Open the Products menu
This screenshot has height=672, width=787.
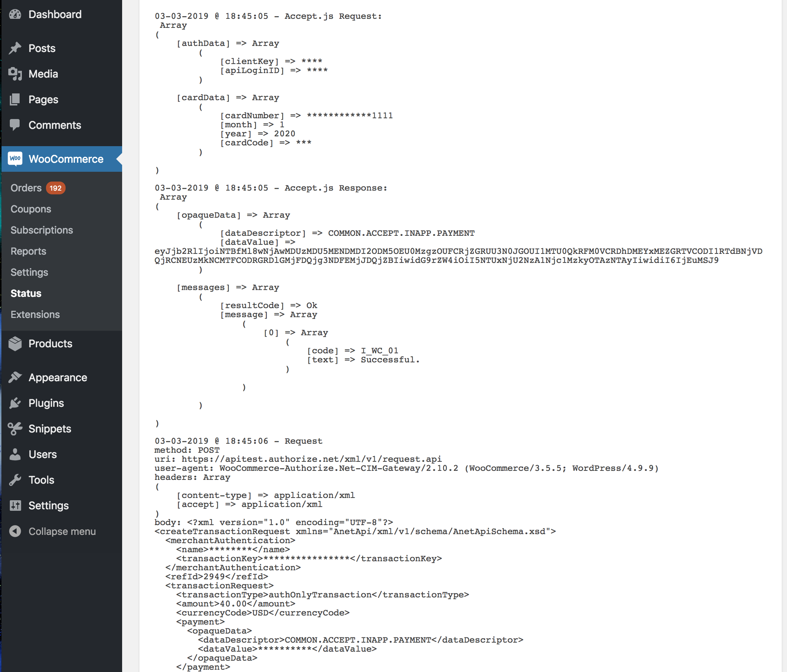pyautogui.click(x=51, y=344)
